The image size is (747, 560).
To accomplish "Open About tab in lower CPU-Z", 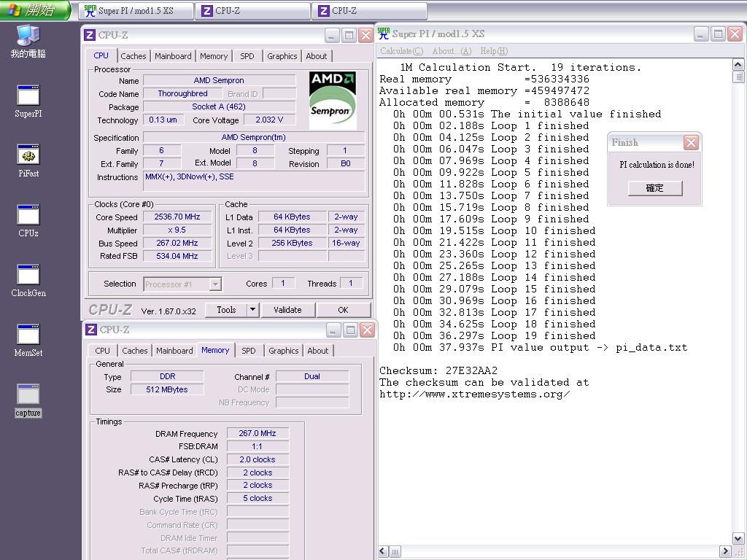I will pyautogui.click(x=318, y=351).
